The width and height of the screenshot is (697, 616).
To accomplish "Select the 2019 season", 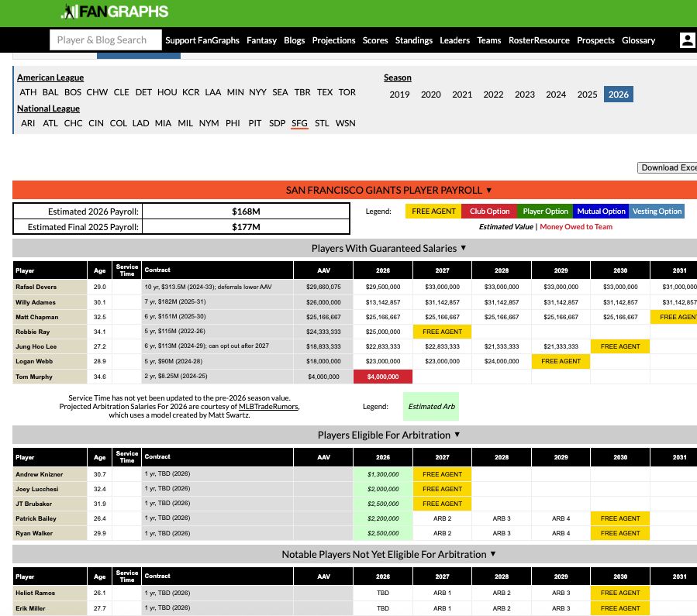I will pos(399,95).
